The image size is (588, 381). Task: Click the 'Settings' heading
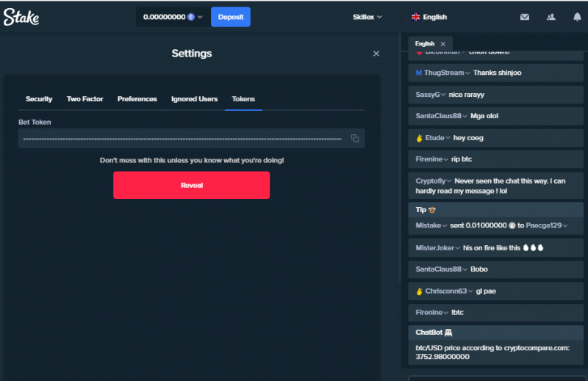tap(192, 54)
